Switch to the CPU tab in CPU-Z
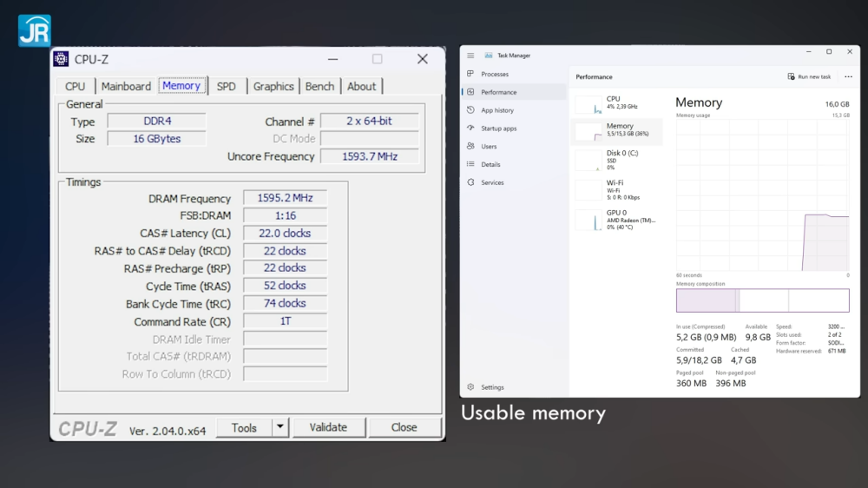 [x=76, y=87]
